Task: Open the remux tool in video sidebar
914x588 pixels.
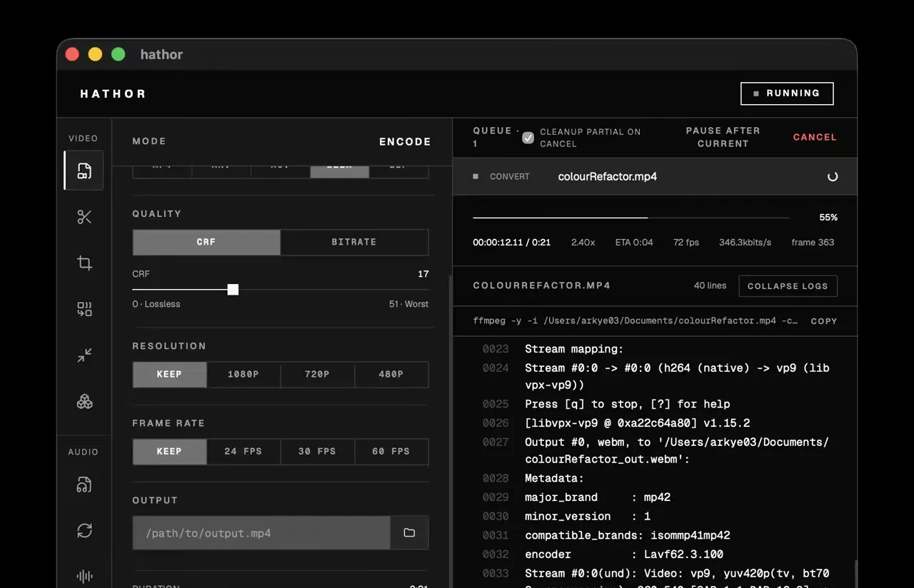Action: 84,309
